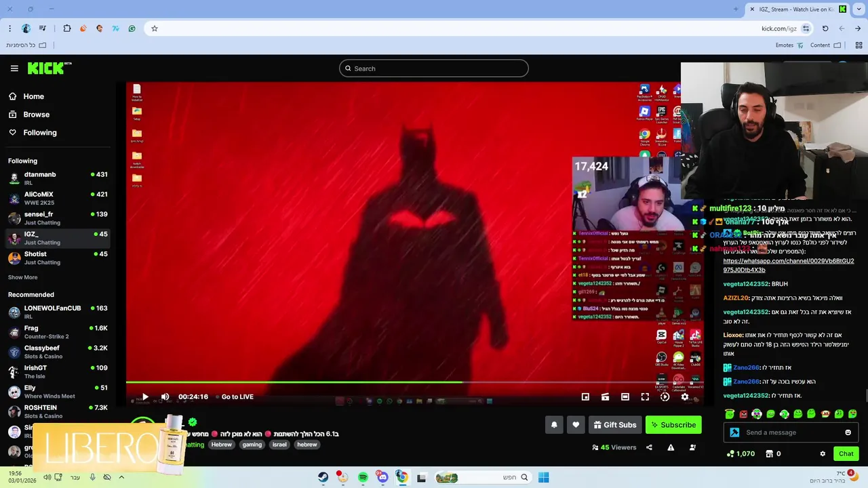This screenshot has width=868, height=488.
Task: Open IrishGT recommended channel
Action: tap(58, 371)
